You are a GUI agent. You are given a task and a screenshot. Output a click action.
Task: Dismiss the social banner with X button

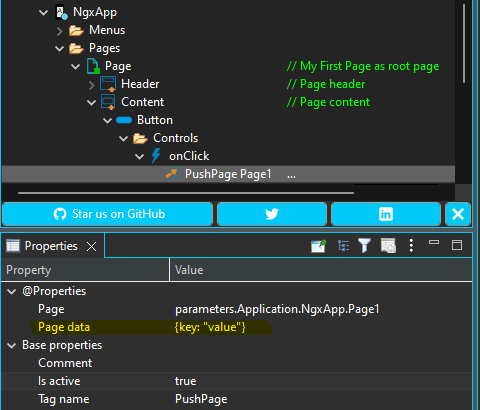click(458, 214)
